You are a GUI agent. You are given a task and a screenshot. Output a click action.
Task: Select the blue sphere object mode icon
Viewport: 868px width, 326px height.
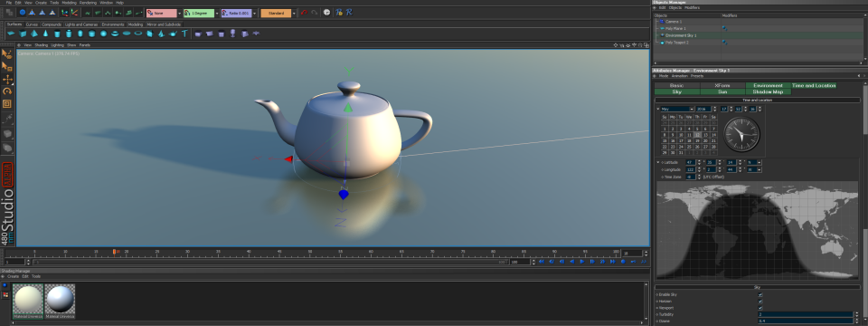[x=22, y=12]
